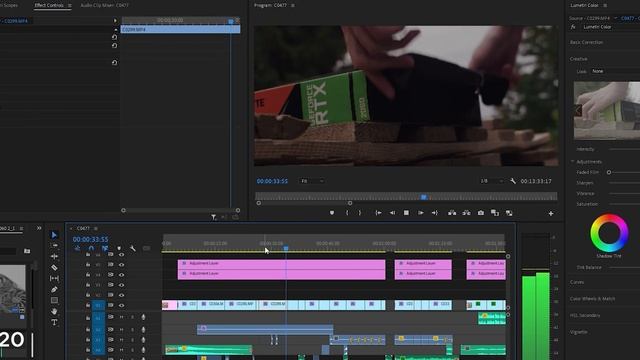The image size is (640, 360).
Task: Click the Lumetri Color panel tab
Action: click(x=584, y=5)
